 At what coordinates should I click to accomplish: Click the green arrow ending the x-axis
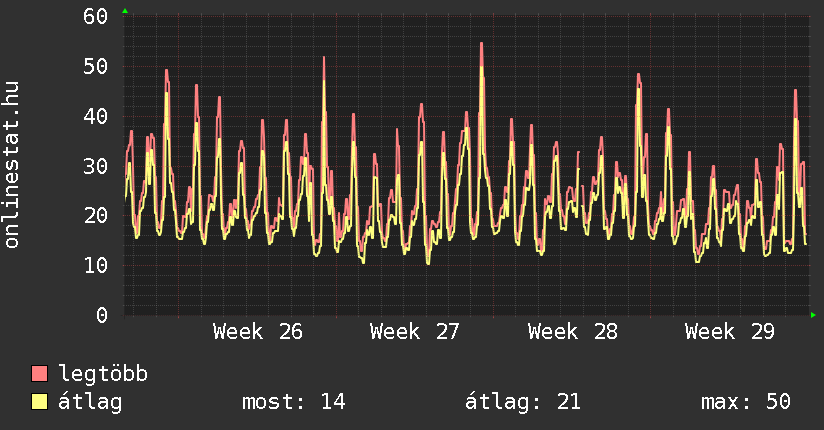click(813, 315)
